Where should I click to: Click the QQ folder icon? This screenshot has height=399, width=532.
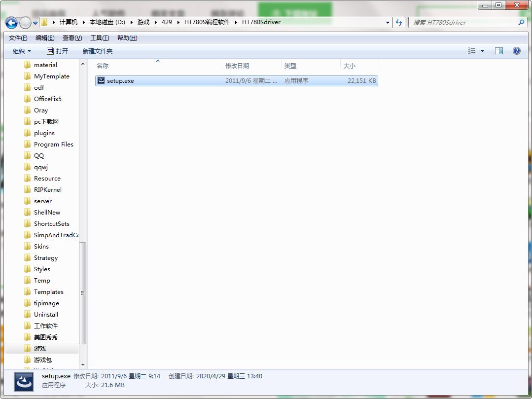[28, 156]
